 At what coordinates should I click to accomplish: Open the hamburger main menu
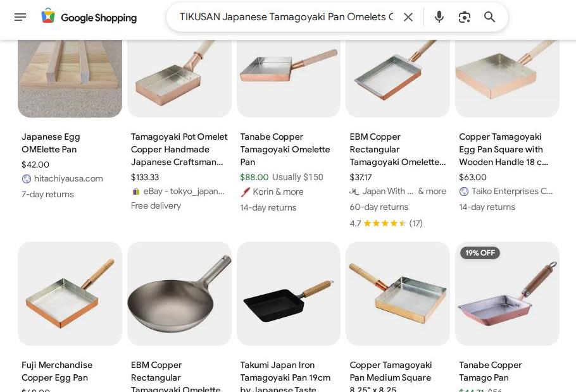[x=20, y=17]
